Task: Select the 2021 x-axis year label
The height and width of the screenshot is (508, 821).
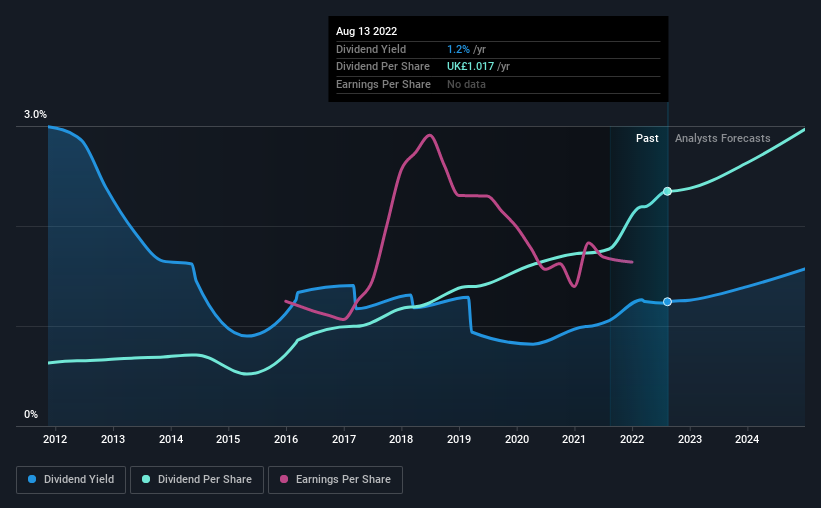Action: pyautogui.click(x=574, y=439)
